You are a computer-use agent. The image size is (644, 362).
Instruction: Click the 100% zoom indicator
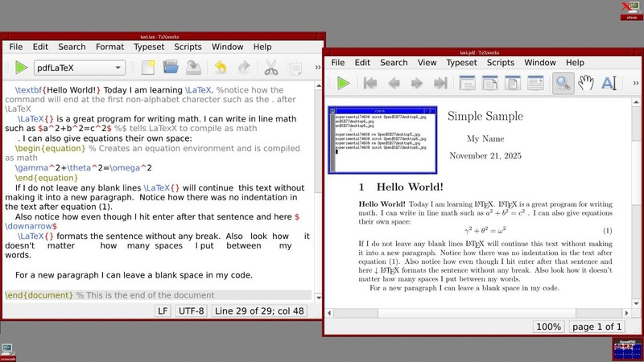(x=548, y=327)
